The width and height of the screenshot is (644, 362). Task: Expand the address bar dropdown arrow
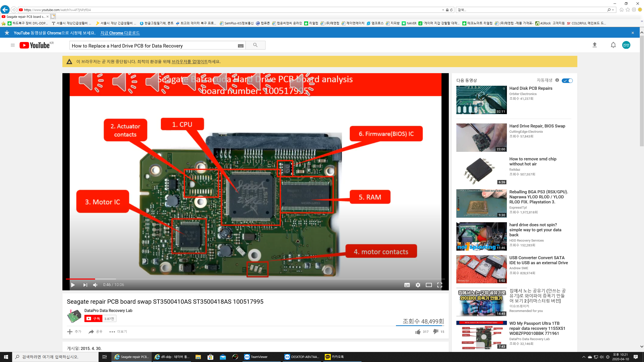[443, 10]
